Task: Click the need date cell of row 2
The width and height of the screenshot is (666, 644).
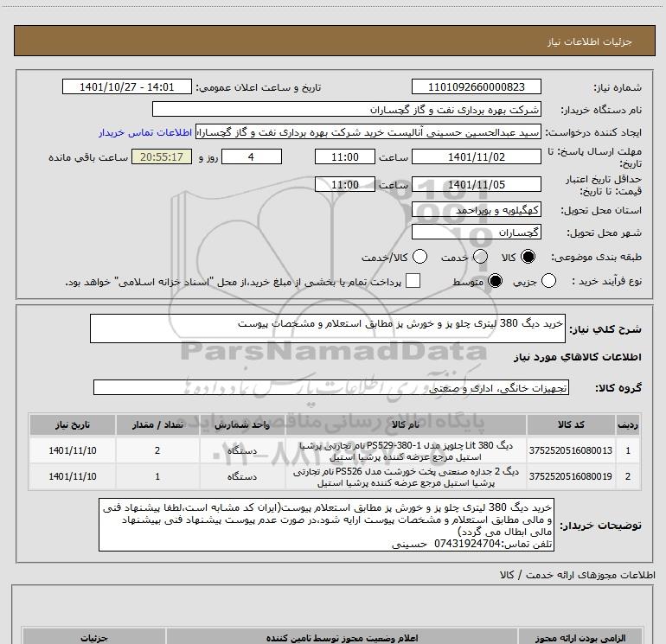Action: pos(73,476)
